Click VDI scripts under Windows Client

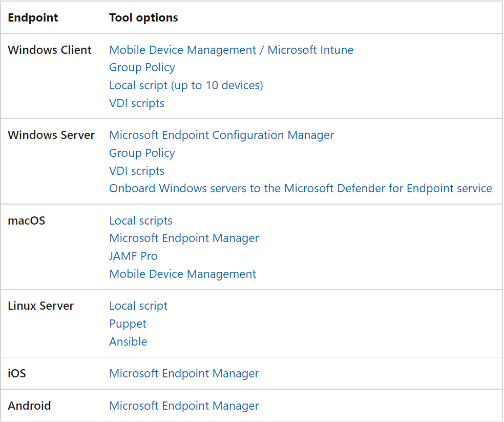tap(137, 104)
